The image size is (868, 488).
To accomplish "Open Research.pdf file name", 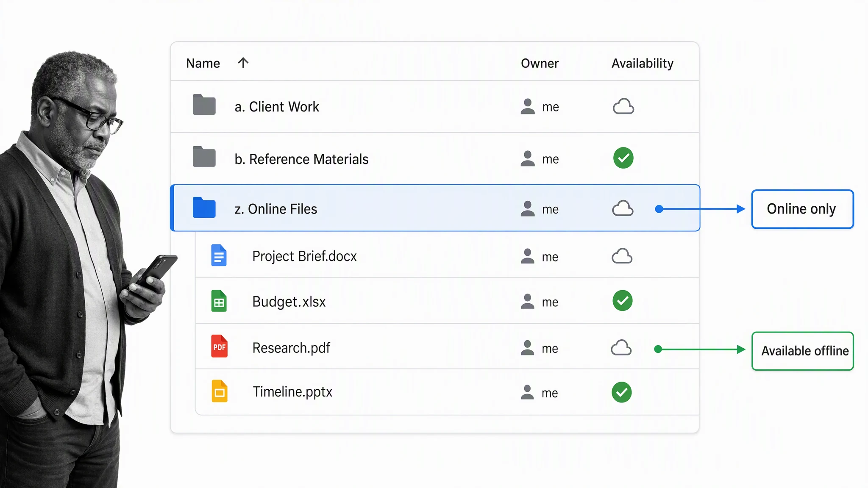I will tap(291, 348).
